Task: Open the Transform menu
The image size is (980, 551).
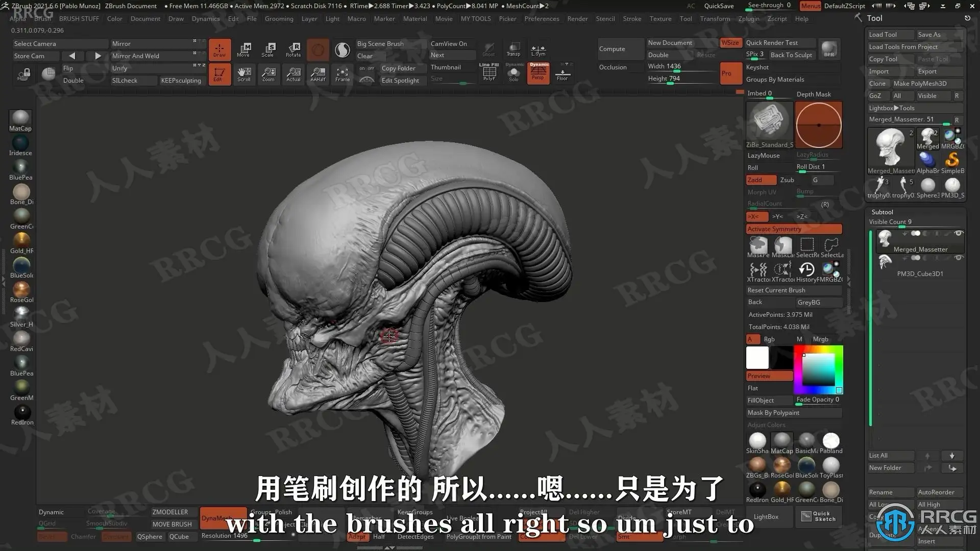Action: [x=715, y=19]
